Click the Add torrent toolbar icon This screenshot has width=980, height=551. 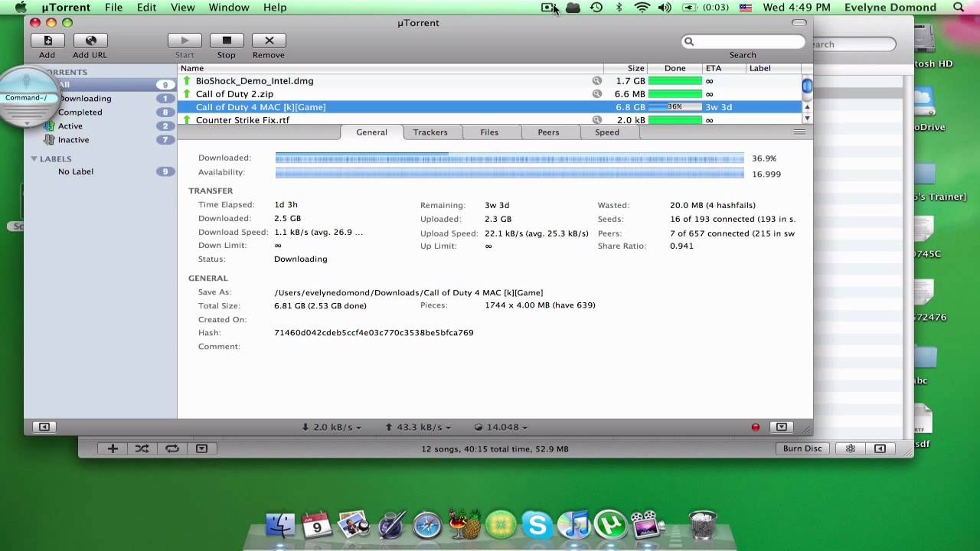pos(47,41)
